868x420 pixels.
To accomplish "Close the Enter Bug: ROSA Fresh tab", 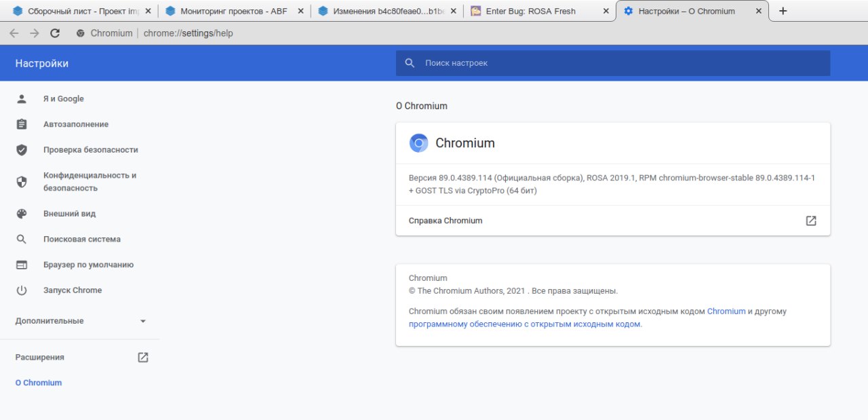I will [x=606, y=11].
